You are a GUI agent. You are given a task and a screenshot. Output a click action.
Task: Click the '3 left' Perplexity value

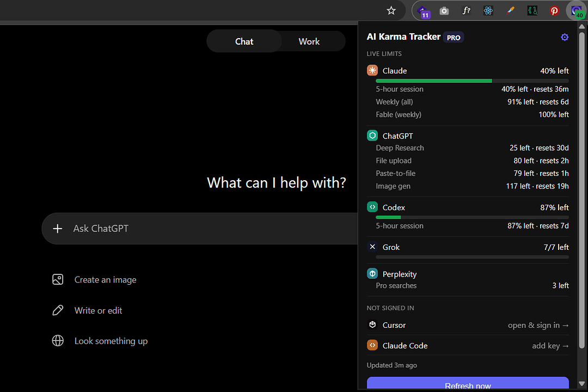tap(560, 286)
